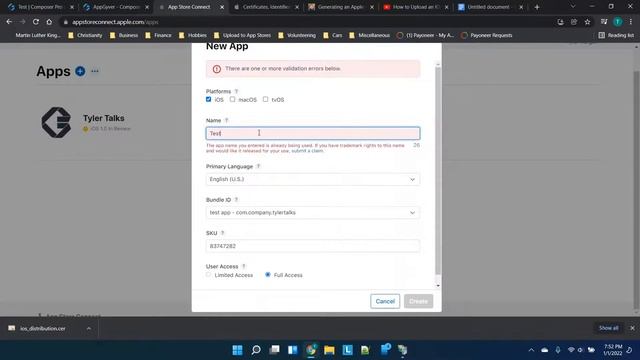Open the Chrome profile avatar
The height and width of the screenshot is (360, 640).
coord(618,22)
